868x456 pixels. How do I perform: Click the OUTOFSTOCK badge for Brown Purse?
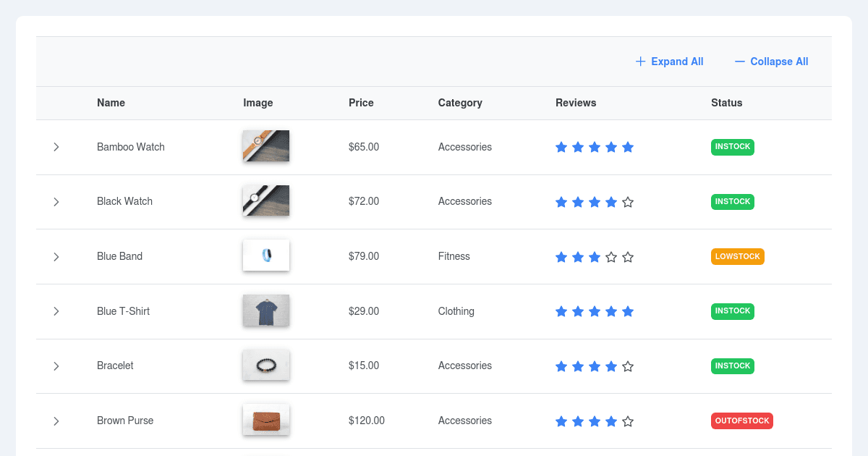741,421
